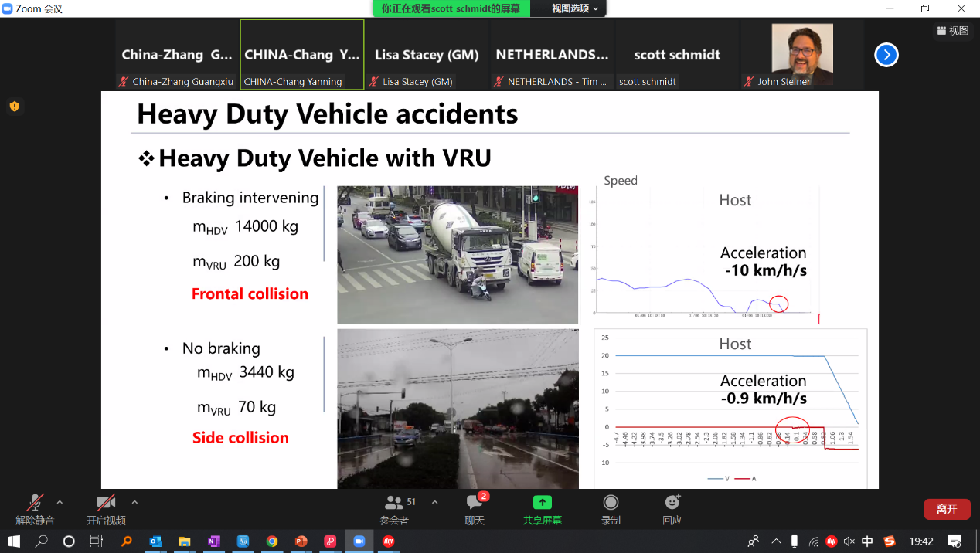This screenshot has width=980, height=553.
Task: Select John Steiner's video thumbnail
Action: [x=801, y=54]
